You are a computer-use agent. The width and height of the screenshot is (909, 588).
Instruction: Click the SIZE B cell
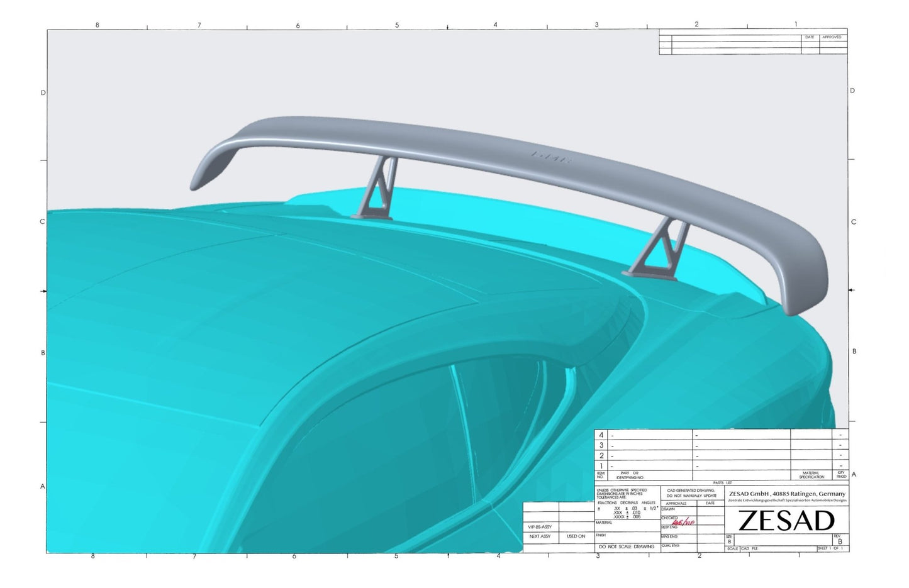pyautogui.click(x=728, y=539)
